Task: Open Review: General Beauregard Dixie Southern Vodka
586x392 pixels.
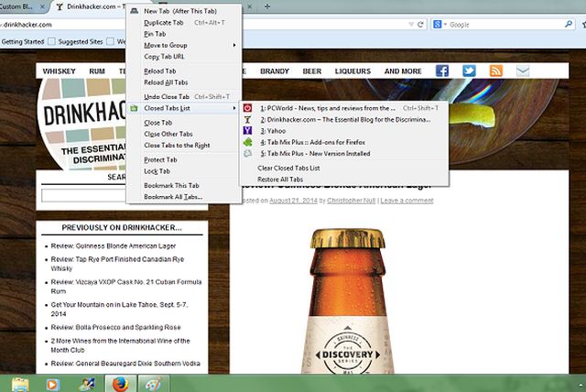Action: click(125, 364)
